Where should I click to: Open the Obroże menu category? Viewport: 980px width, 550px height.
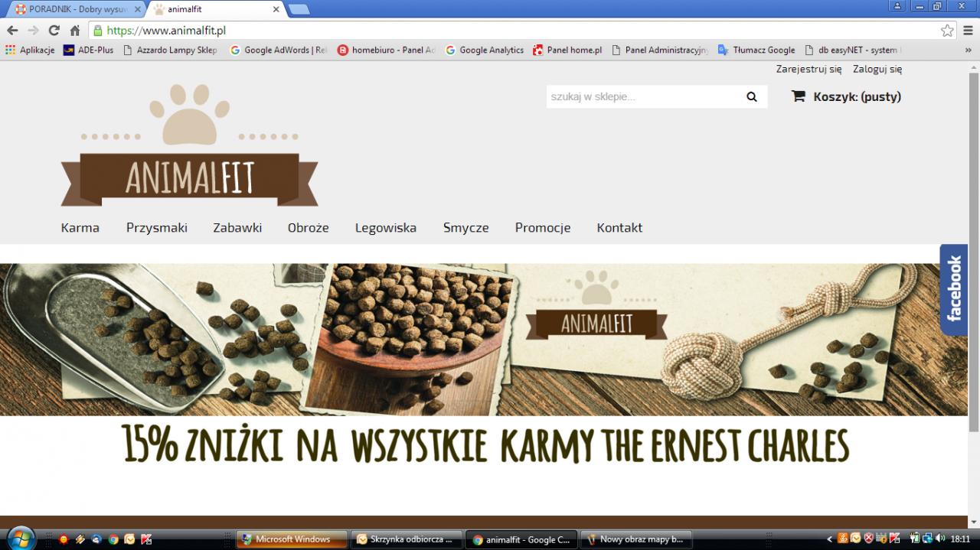309,228
